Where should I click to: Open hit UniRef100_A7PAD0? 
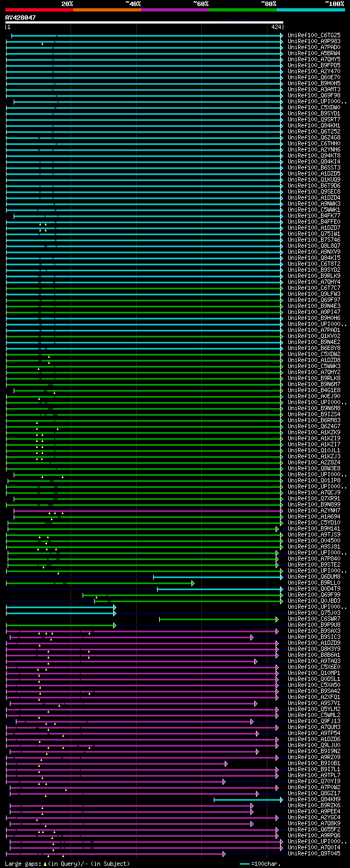pos(314,47)
